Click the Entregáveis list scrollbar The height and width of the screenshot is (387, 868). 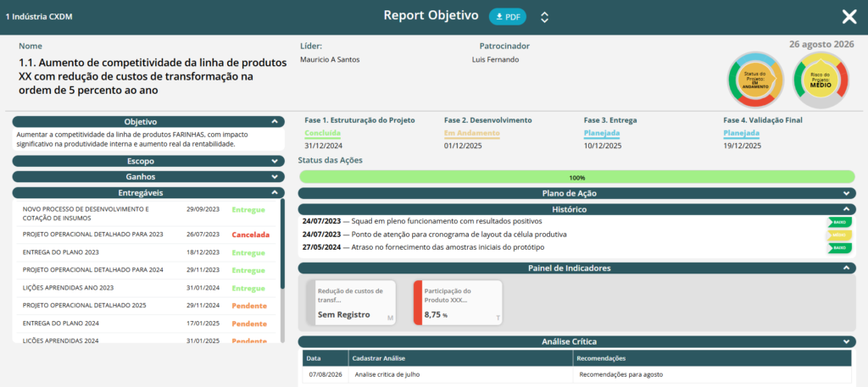[x=282, y=243]
